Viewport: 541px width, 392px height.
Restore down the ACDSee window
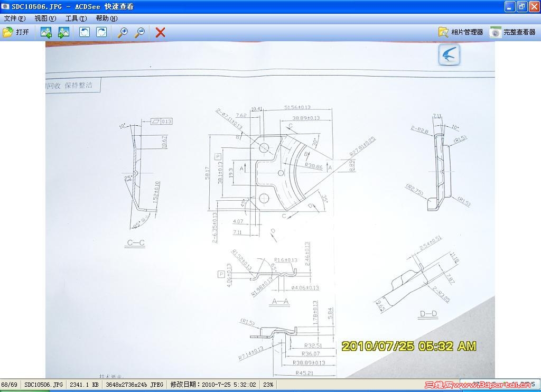522,6
